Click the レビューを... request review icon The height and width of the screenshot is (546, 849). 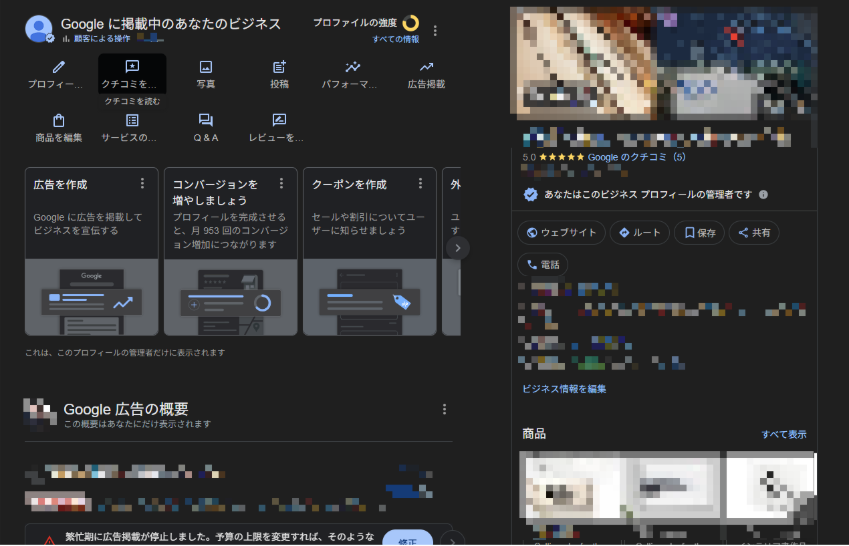pyautogui.click(x=279, y=120)
